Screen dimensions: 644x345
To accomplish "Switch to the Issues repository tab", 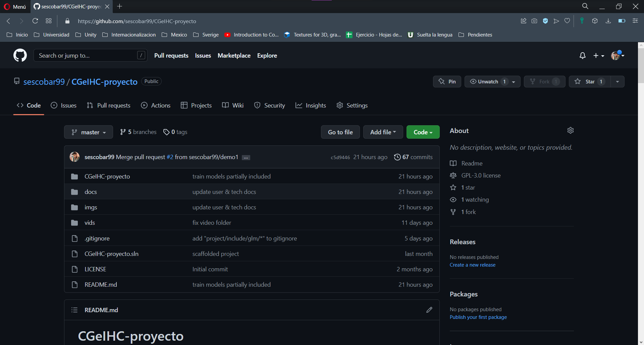I will click(x=64, y=105).
